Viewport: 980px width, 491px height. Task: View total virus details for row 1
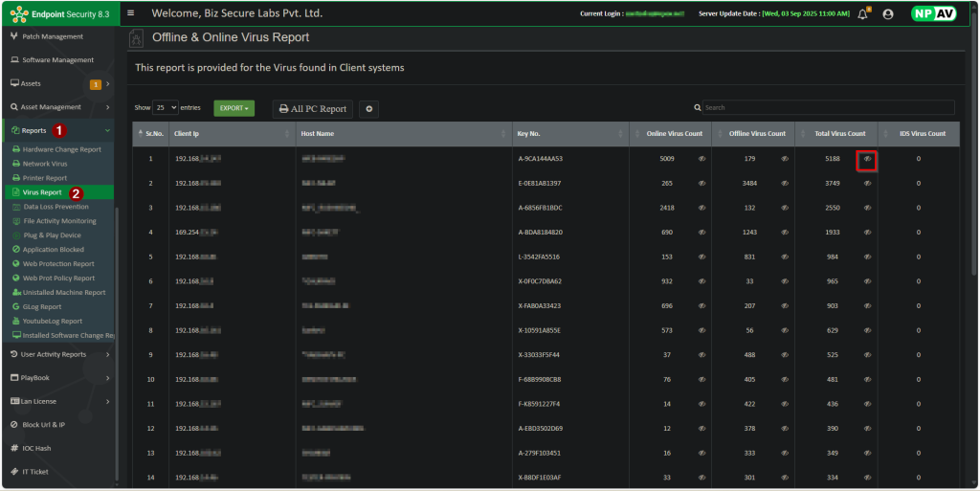pyautogui.click(x=867, y=159)
